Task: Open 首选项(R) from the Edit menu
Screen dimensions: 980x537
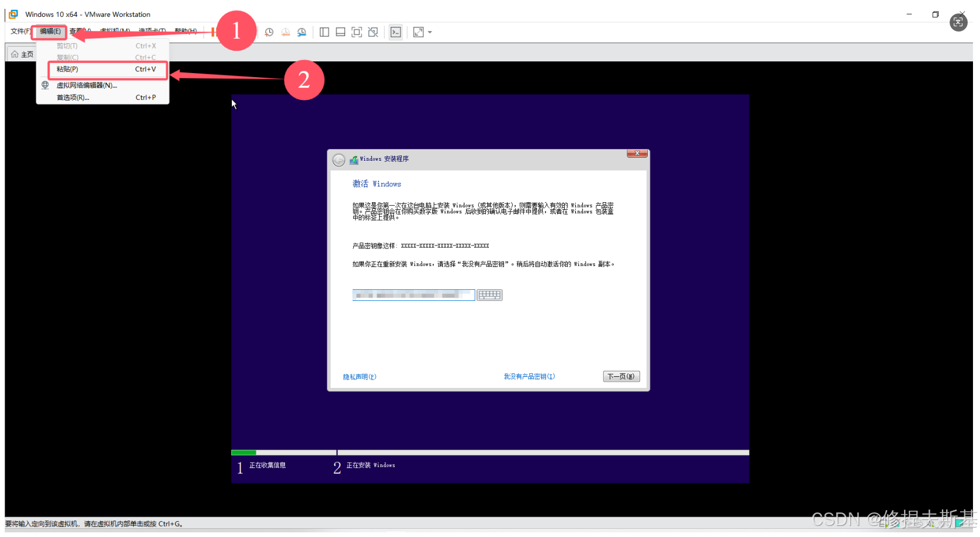Action: click(72, 97)
